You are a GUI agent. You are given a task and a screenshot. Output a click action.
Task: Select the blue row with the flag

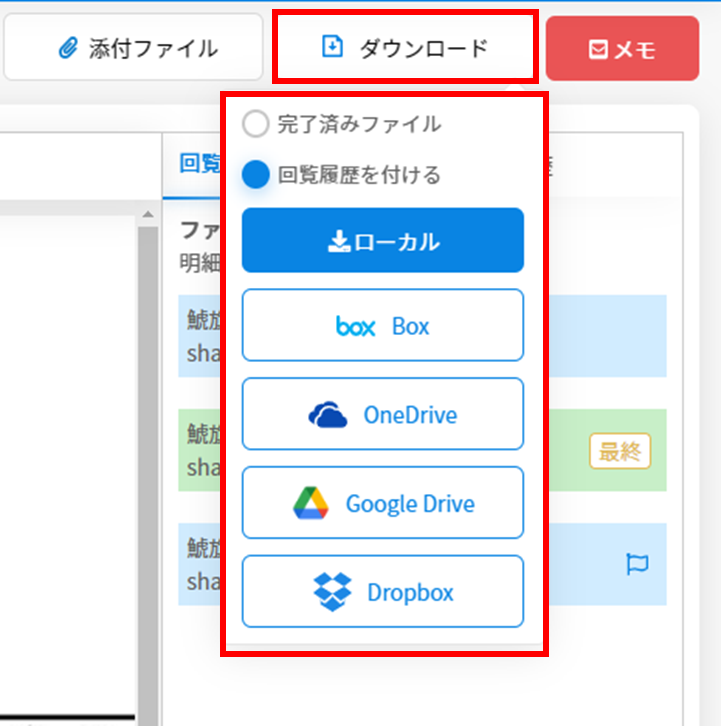click(422, 564)
